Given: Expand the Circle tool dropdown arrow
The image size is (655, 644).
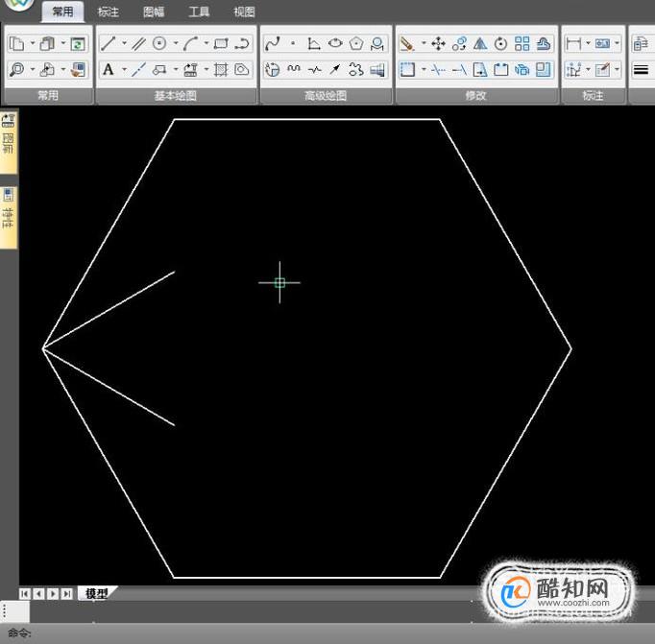Looking at the screenshot, I should click(x=176, y=43).
